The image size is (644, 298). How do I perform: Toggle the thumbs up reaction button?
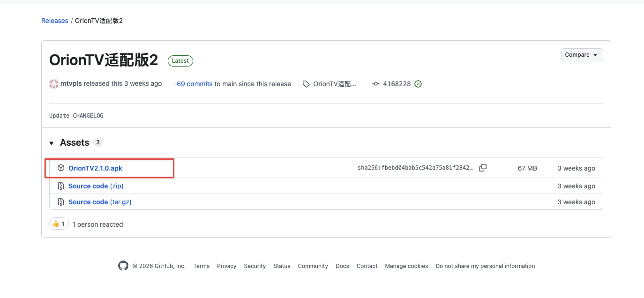(x=59, y=224)
